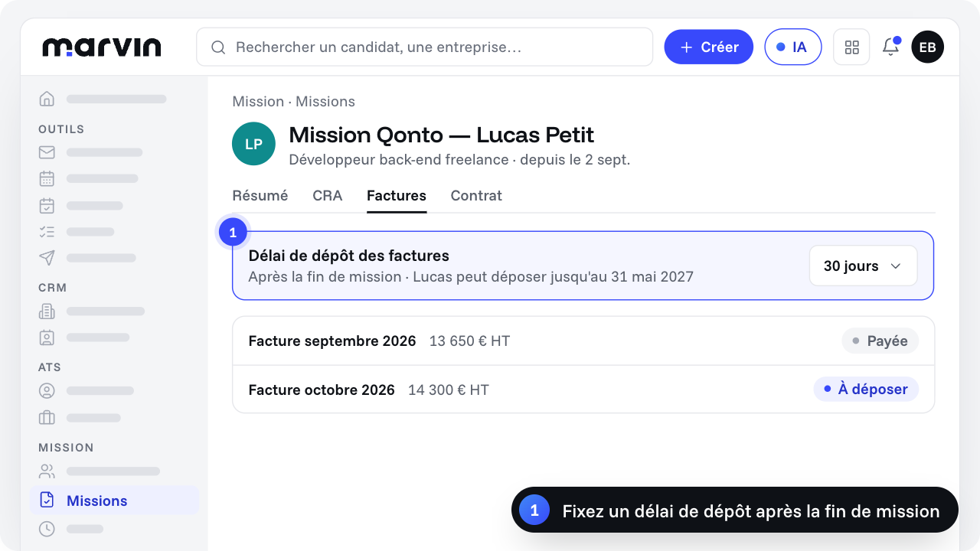Click the OUTILS section header

coord(61,129)
